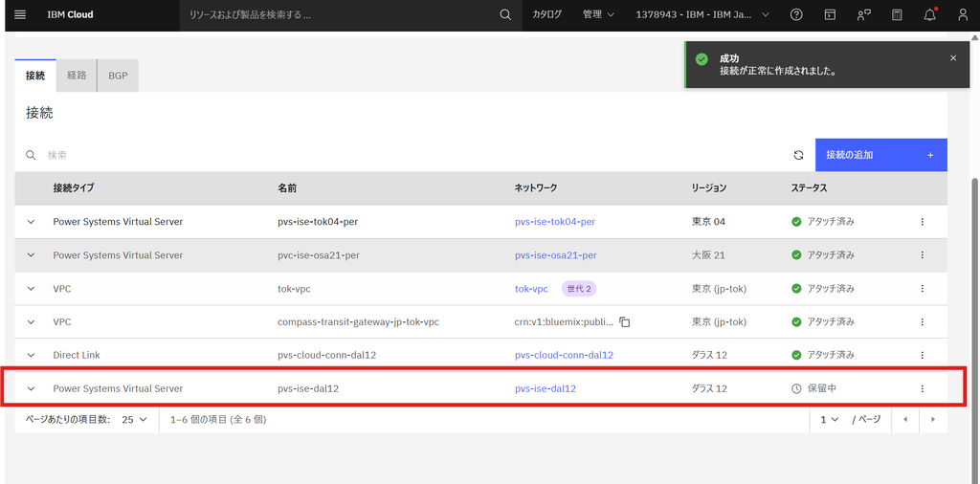Go to previous page arrow in pagination

coord(905,420)
